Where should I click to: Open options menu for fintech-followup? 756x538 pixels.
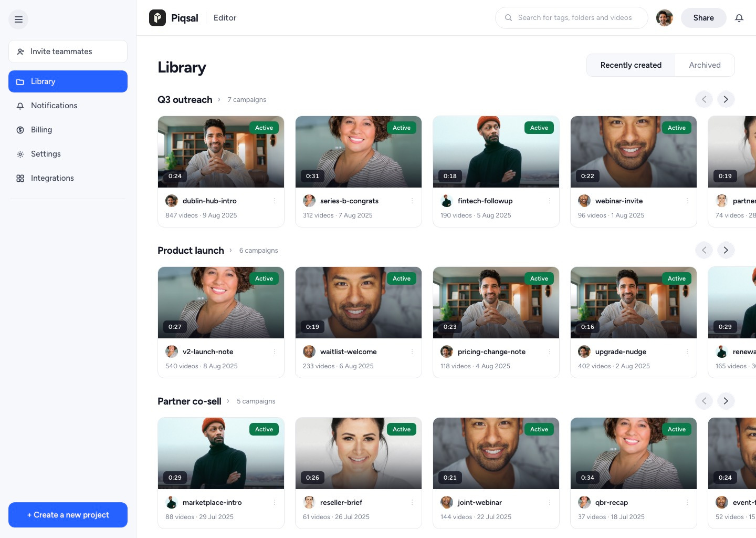pos(550,201)
